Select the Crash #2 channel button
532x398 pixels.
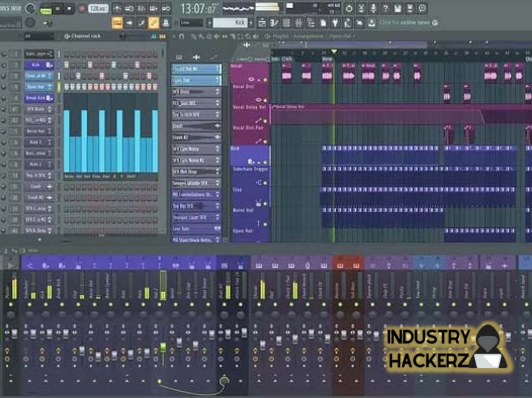coord(39,198)
